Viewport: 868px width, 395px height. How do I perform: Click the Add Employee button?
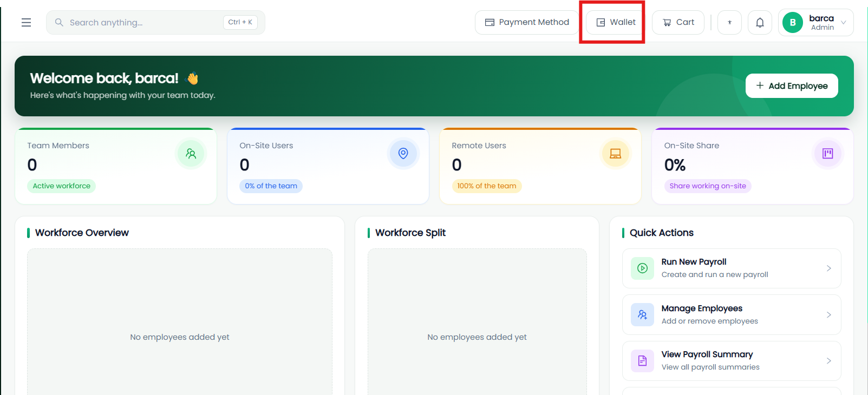coord(792,86)
